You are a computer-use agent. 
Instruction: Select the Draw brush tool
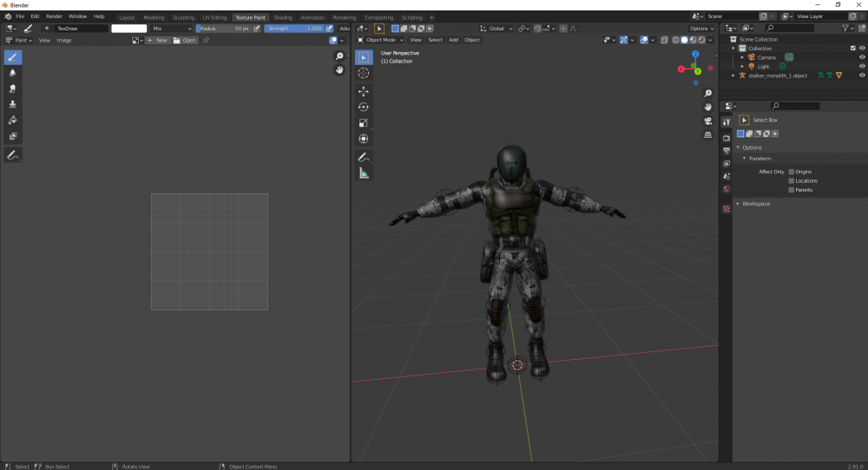click(x=13, y=57)
